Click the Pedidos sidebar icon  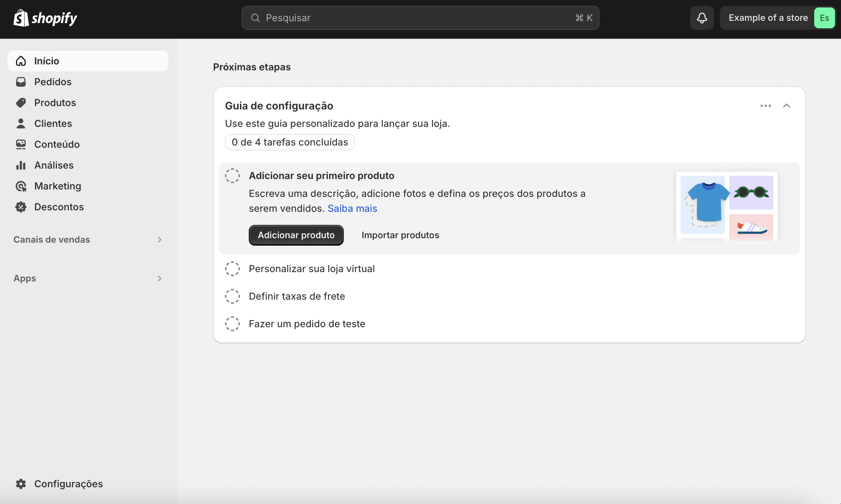[x=21, y=82]
